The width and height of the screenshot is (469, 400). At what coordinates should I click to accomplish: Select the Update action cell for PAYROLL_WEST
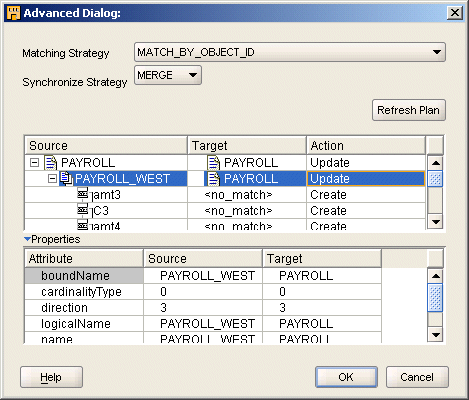tap(366, 179)
